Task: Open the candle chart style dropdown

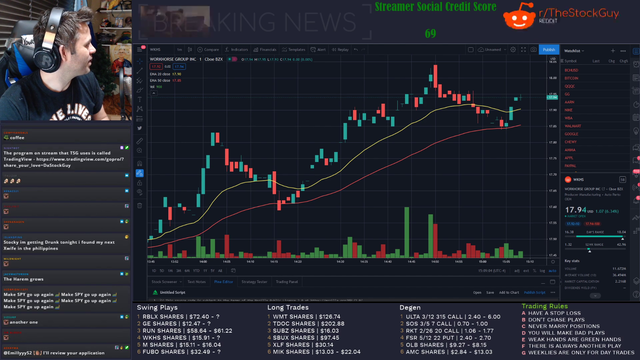Action: tap(190, 50)
